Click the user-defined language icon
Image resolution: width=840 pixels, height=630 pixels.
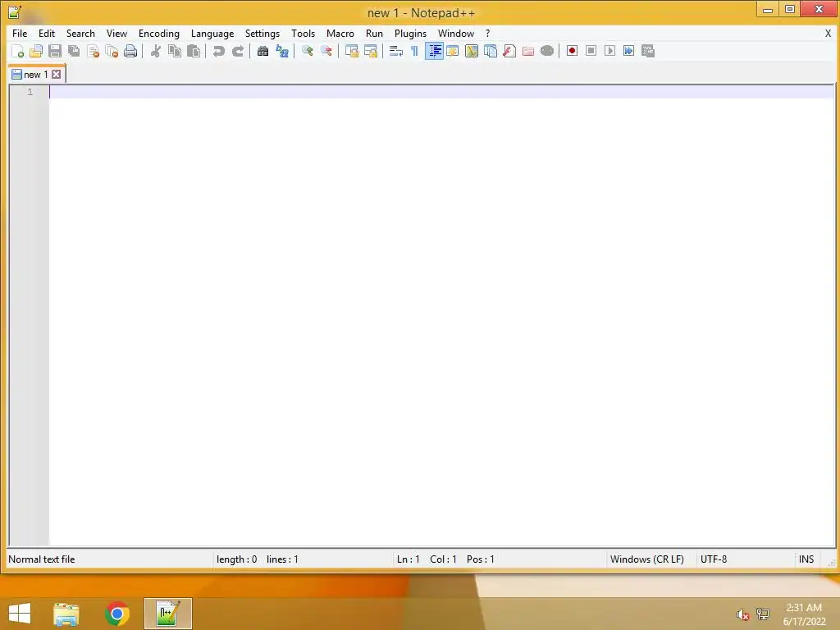[453, 51]
